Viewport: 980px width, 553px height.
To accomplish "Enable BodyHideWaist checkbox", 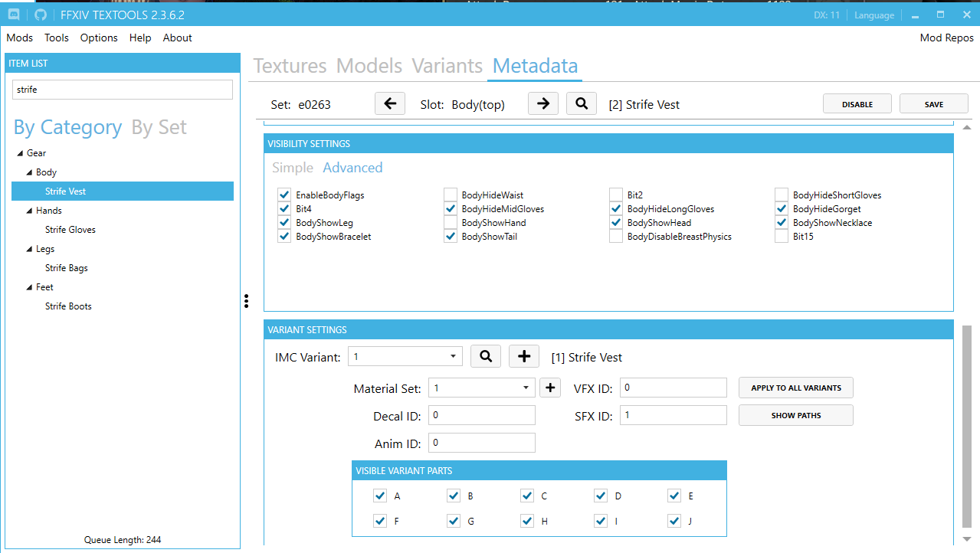I will tap(450, 195).
